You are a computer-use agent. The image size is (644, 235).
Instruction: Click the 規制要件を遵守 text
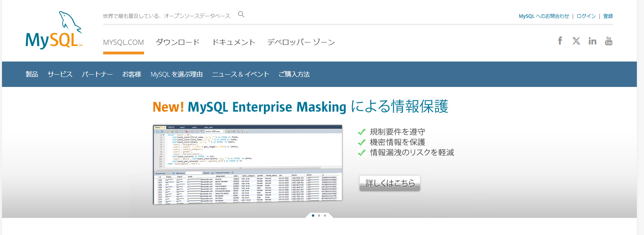(x=397, y=132)
